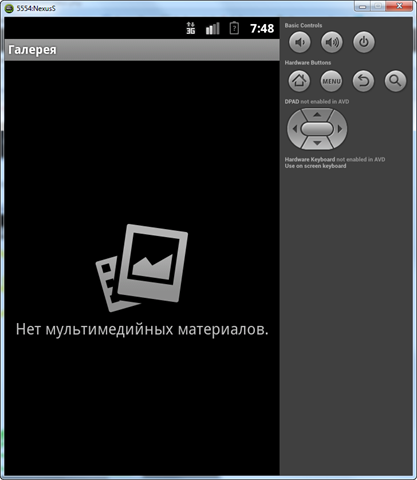
Task: Open the options with the MENU button
Action: [331, 81]
